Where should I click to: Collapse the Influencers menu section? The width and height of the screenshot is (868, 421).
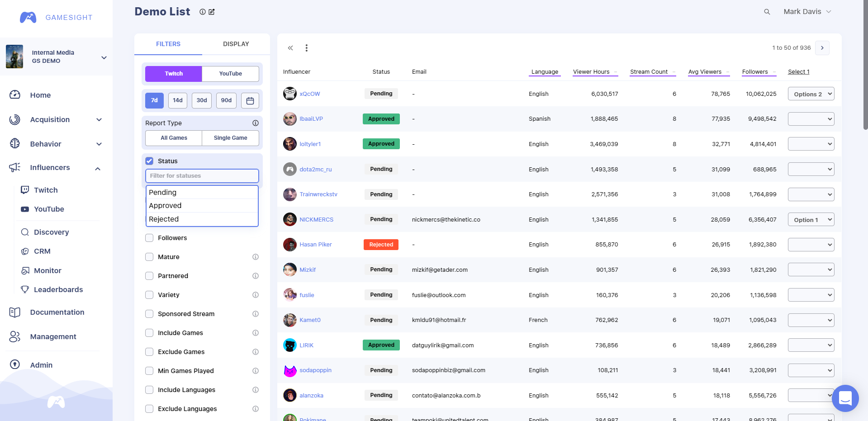pos(98,168)
